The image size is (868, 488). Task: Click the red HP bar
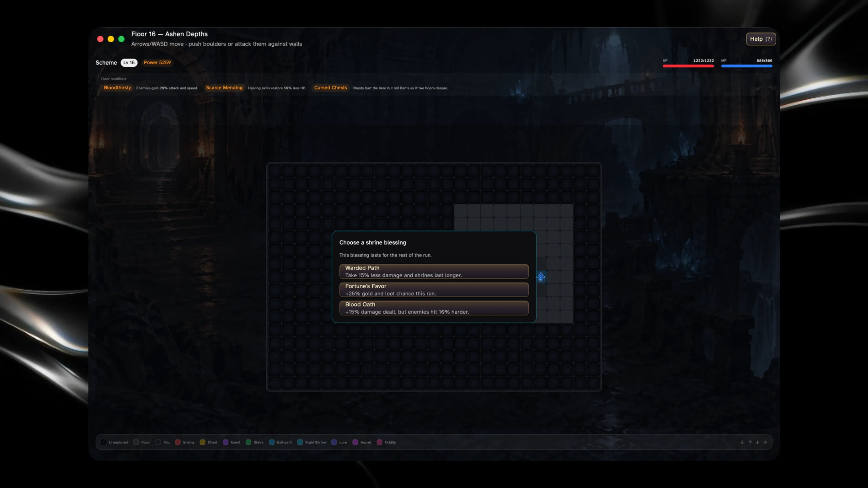click(688, 66)
